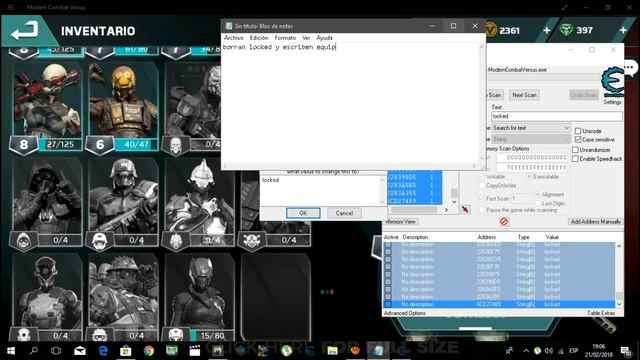Open Task View on taskbar
This screenshot has width=640, height=360.
click(56, 351)
